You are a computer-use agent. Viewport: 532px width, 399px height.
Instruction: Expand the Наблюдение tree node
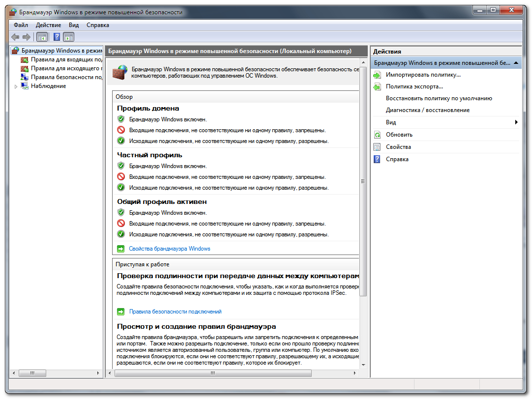16,86
